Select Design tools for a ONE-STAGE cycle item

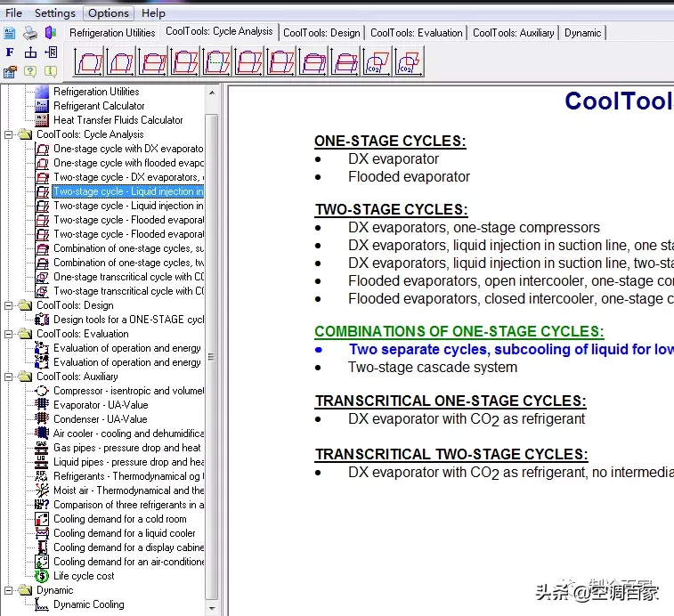pyautogui.click(x=128, y=320)
